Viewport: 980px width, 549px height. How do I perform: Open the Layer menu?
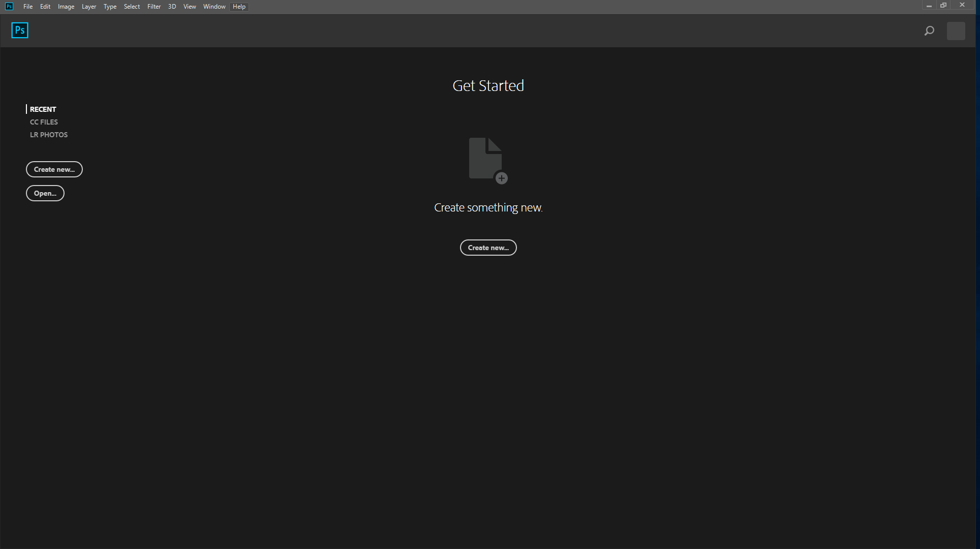click(89, 7)
